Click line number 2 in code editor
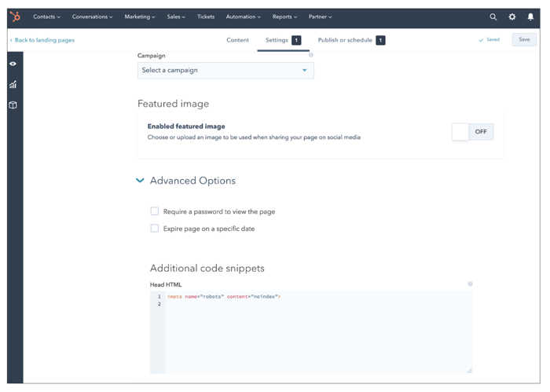Screen dimensions: 550x392 (159, 304)
